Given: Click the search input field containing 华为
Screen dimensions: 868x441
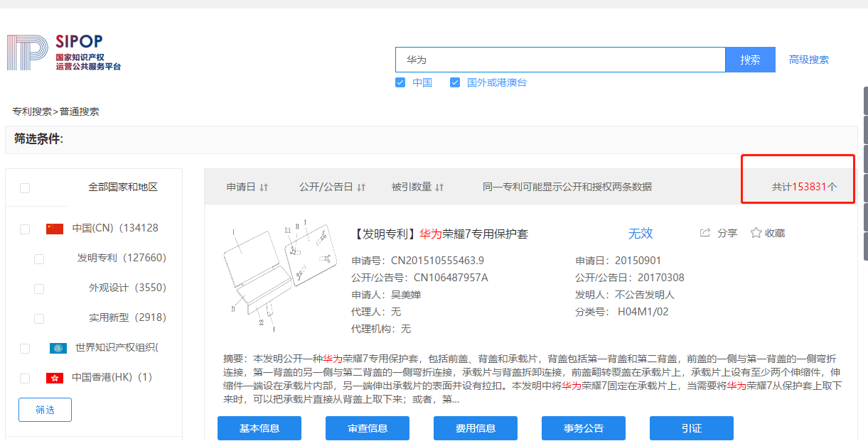Looking at the screenshot, I should [560, 60].
